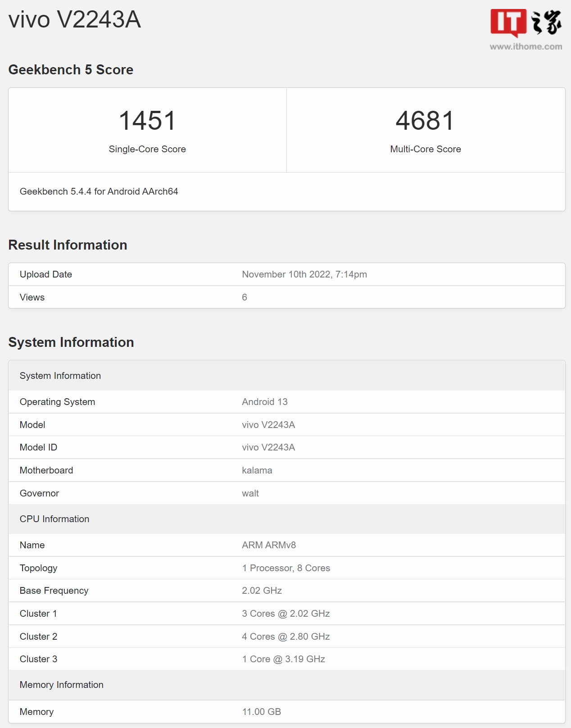Click the Views row label
The height and width of the screenshot is (728, 571).
pyautogui.click(x=32, y=297)
